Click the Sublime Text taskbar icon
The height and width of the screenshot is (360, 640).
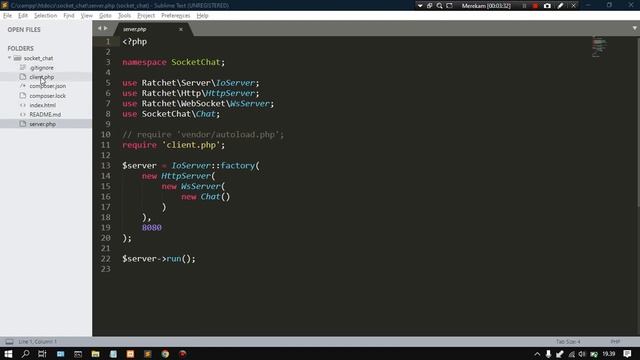click(148, 354)
